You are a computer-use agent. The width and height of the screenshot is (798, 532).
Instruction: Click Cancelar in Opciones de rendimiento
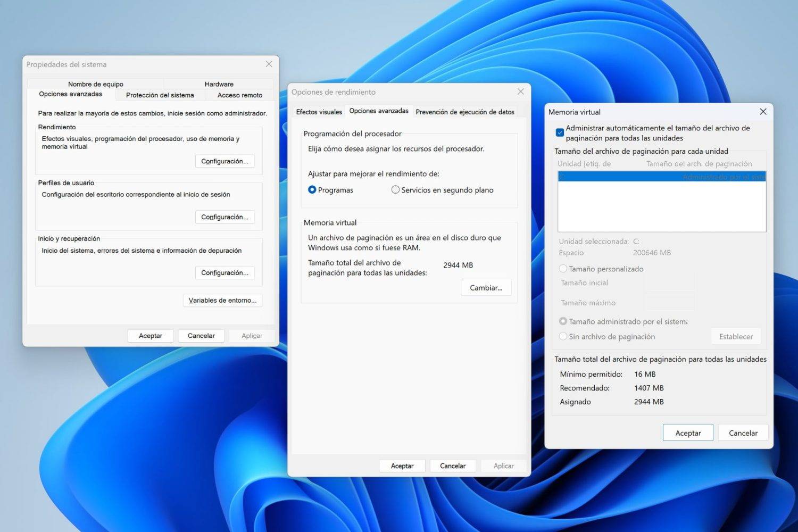pos(453,466)
